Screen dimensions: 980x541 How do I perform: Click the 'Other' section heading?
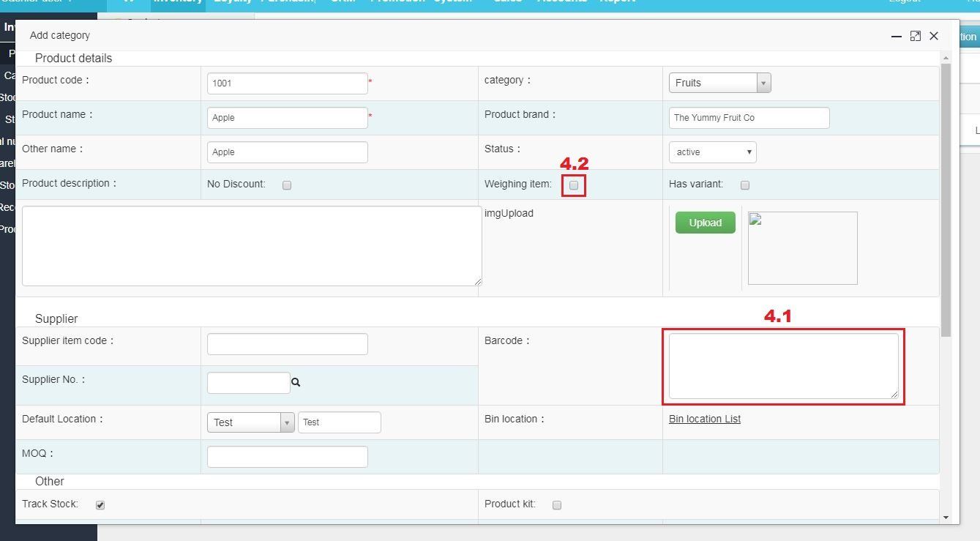click(x=50, y=481)
